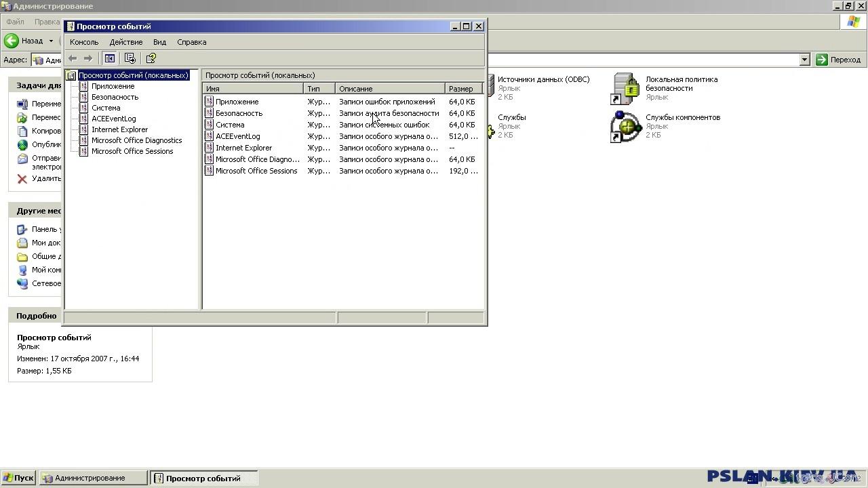This screenshot has height=488, width=868.
Task: Click the log icon next to Приложение in the list
Action: (x=210, y=102)
